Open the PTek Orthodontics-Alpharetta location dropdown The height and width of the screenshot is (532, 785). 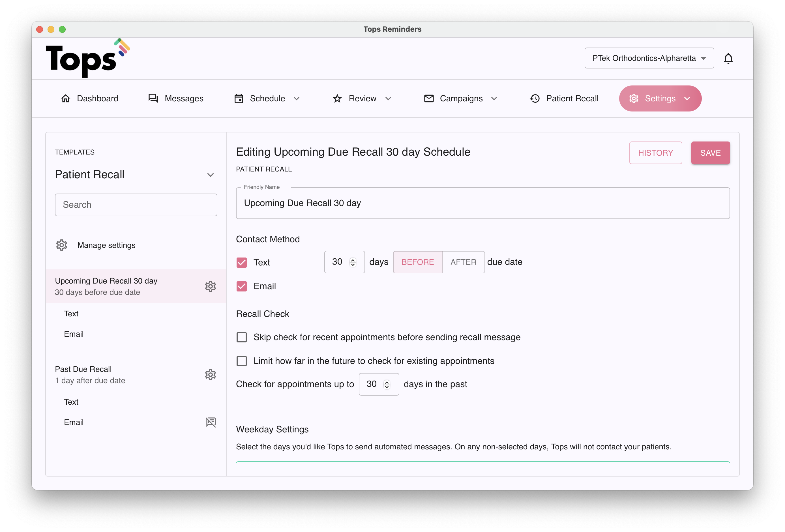[x=649, y=58]
